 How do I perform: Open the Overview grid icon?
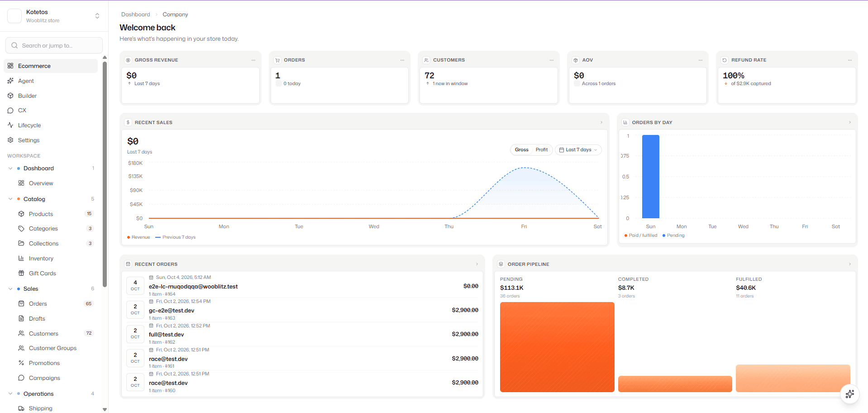pyautogui.click(x=21, y=183)
